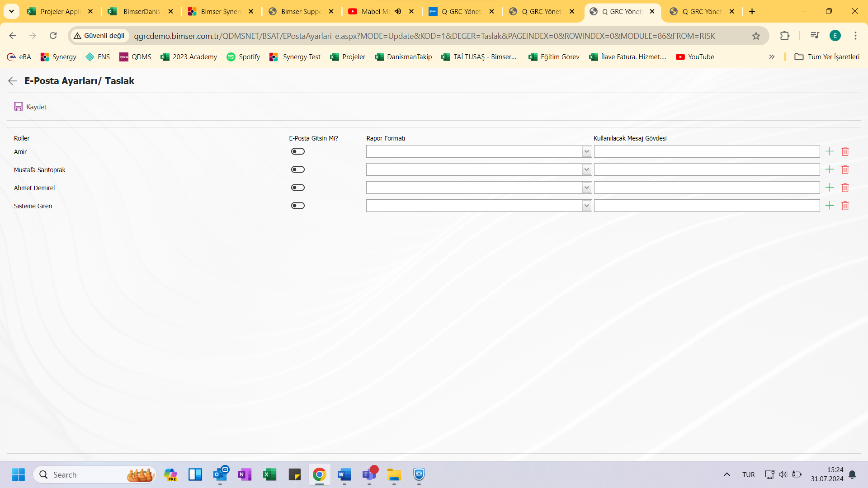Click the green add icon for Amir row
The height and width of the screenshot is (488, 868).
(829, 151)
